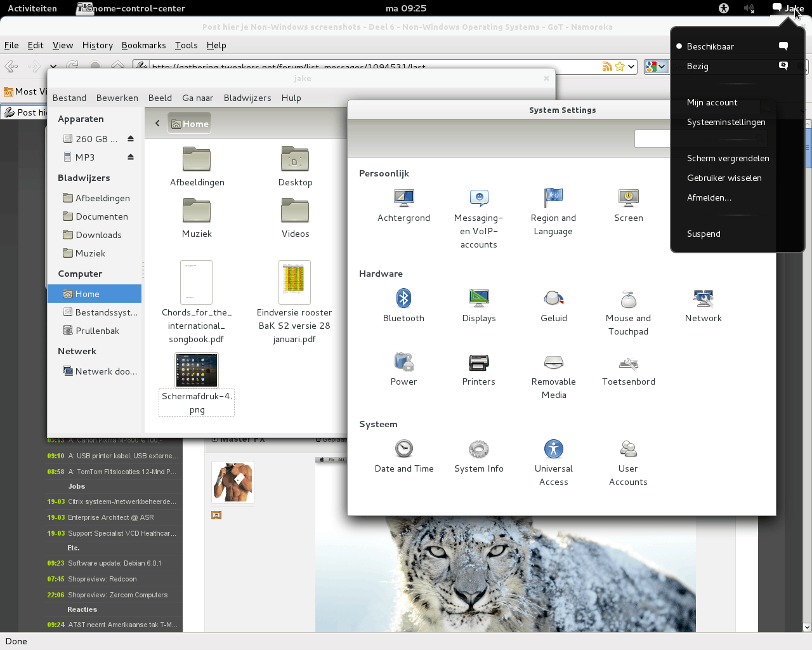Open the Shopreview: Redcoon link
812x650 pixels.
tap(102, 579)
